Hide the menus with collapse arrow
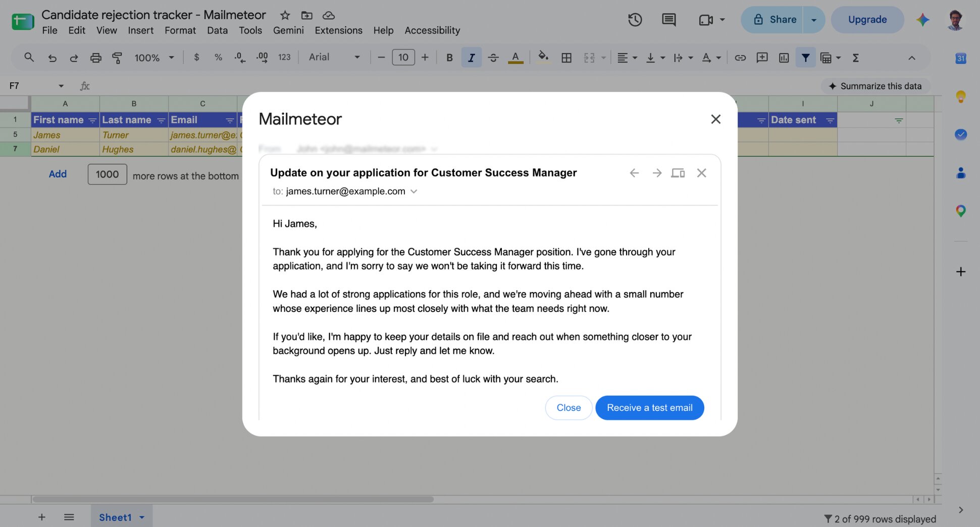 point(912,58)
